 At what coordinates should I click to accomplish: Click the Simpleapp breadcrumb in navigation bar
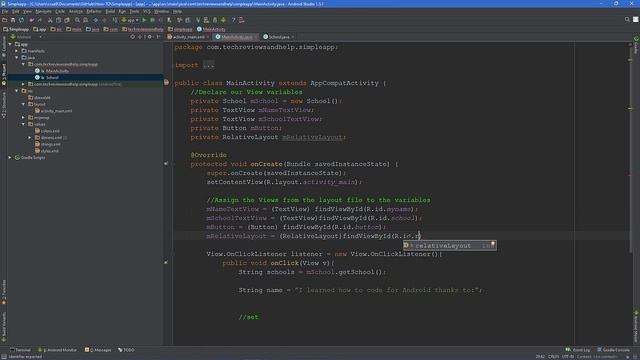[x=16, y=29]
